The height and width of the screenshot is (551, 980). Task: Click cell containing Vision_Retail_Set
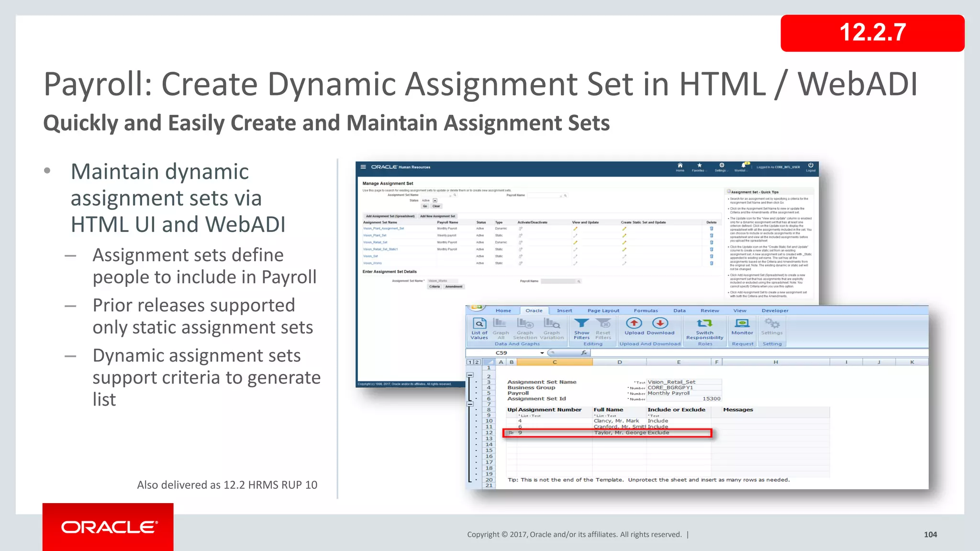pyautogui.click(x=684, y=382)
